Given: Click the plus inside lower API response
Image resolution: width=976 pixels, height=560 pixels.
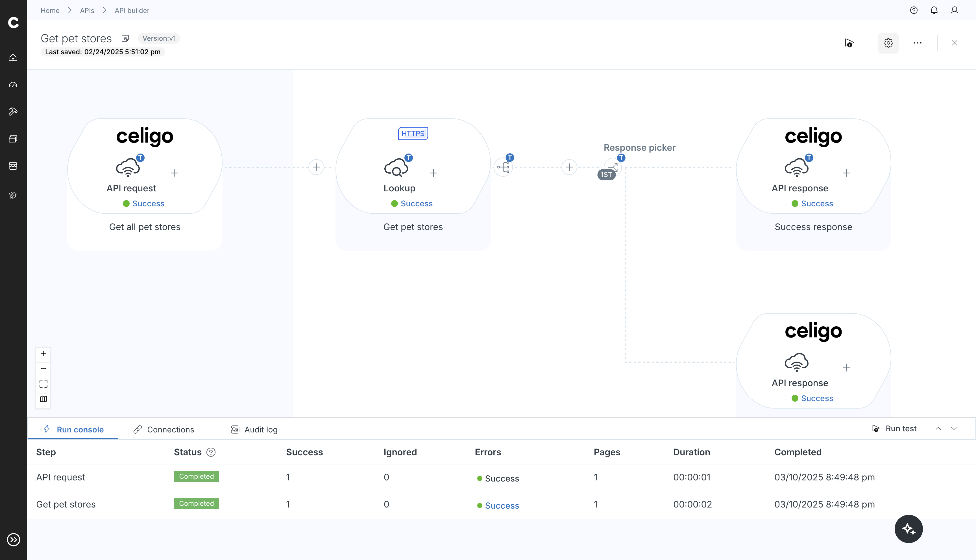Looking at the screenshot, I should click(847, 368).
